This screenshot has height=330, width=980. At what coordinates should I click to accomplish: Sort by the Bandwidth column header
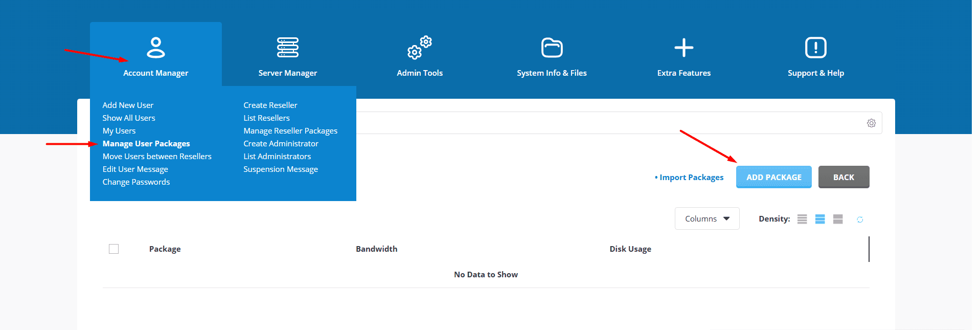pyautogui.click(x=376, y=249)
